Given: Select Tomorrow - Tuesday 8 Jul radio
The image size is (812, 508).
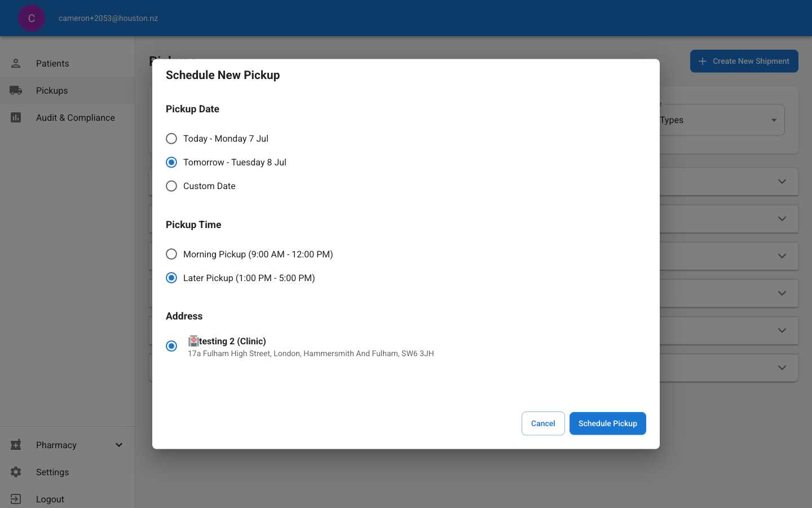Looking at the screenshot, I should (171, 163).
